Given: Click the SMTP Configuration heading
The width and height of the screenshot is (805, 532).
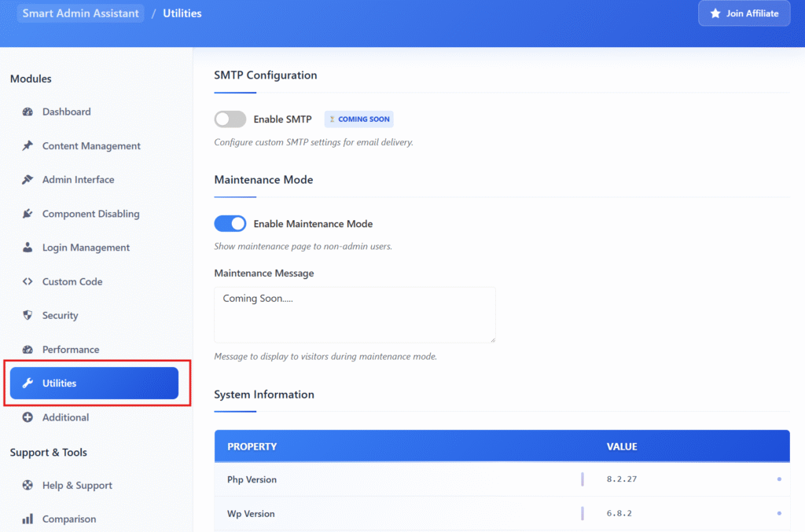Looking at the screenshot, I should pos(266,75).
